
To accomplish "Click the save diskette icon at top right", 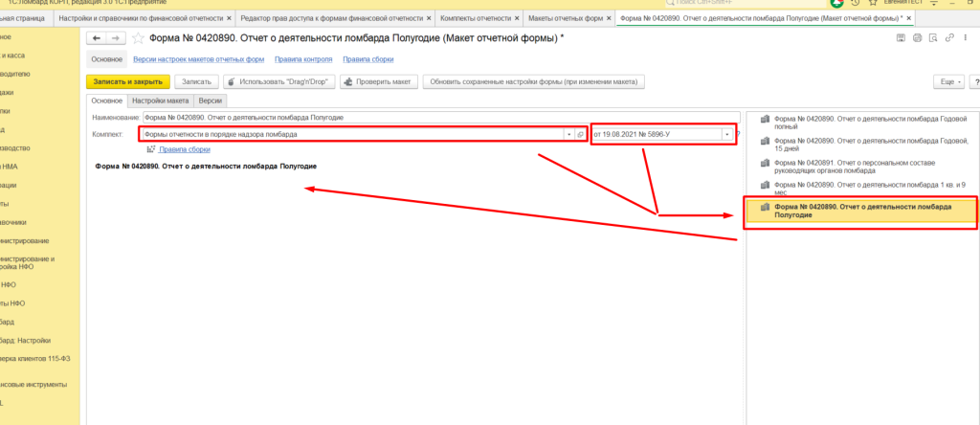I will [900, 37].
